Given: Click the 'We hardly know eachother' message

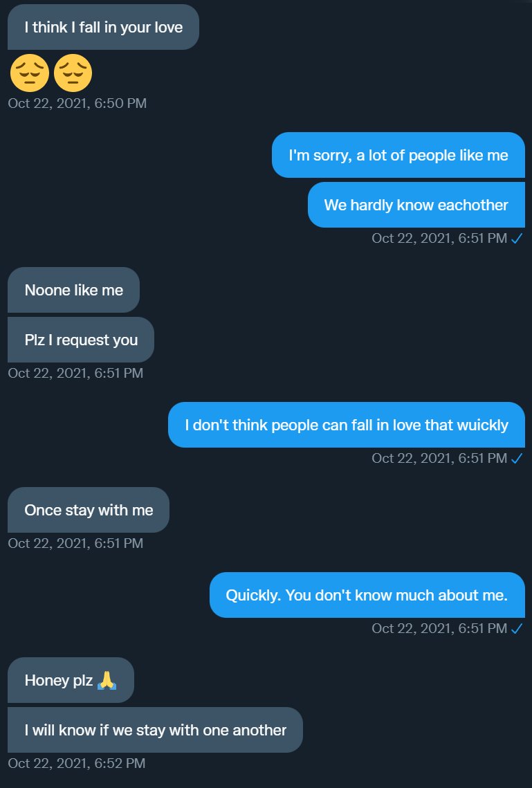Looking at the screenshot, I should coord(416,205).
